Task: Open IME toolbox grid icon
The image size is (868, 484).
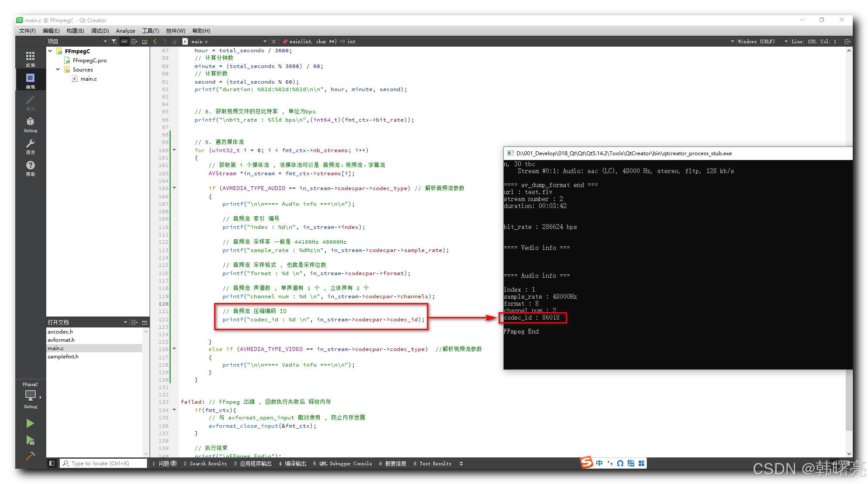Action: 641,463
